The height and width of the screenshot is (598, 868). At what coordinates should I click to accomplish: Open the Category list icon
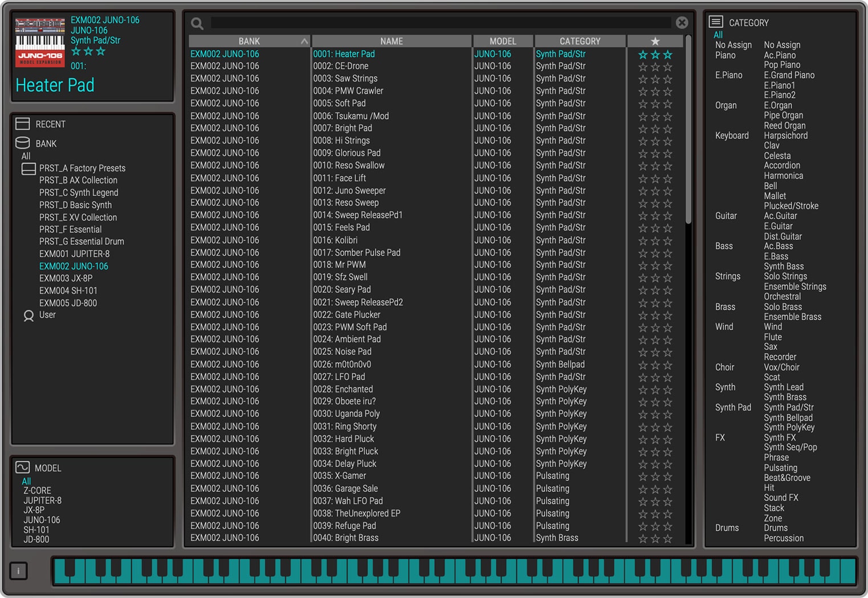pyautogui.click(x=716, y=22)
